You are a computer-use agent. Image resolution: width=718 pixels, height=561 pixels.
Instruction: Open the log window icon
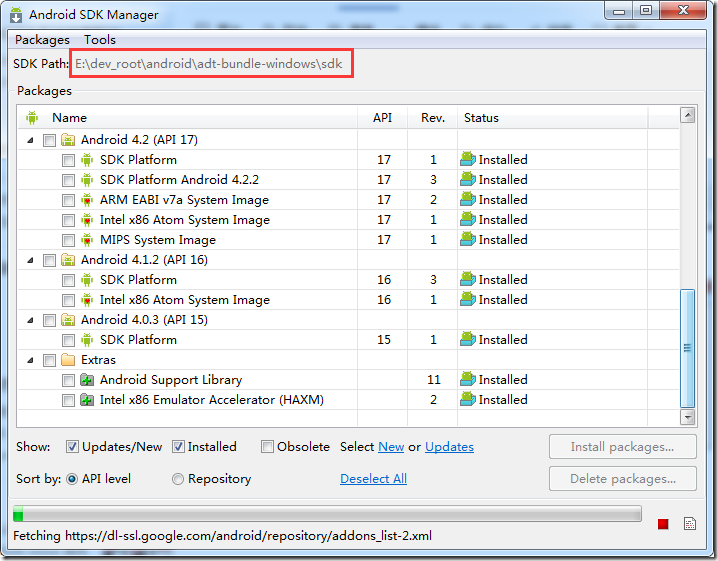point(689,524)
